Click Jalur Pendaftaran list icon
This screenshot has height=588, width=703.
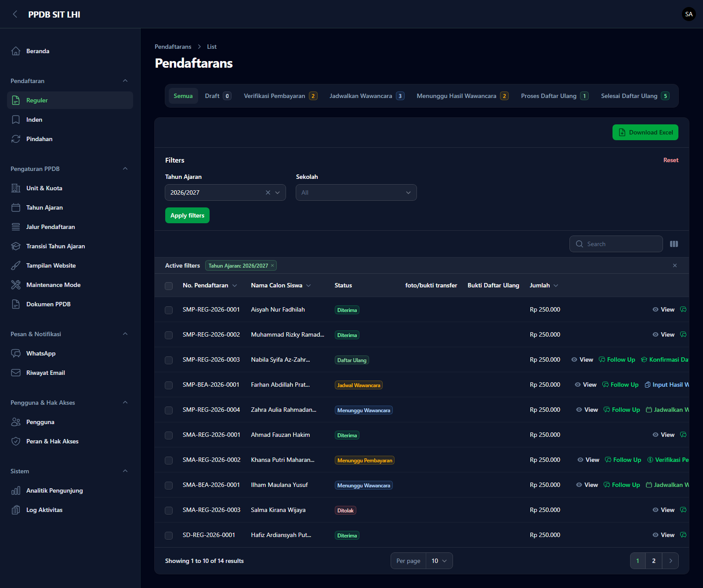(16, 227)
